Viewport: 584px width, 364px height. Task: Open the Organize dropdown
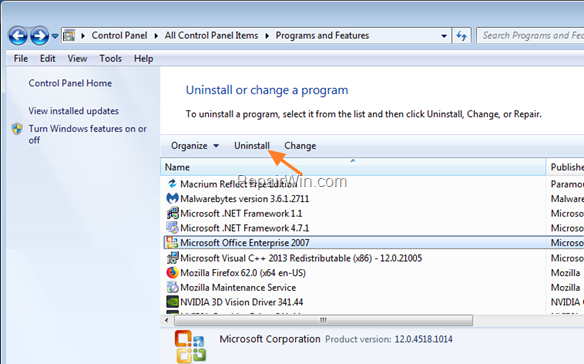click(x=194, y=146)
